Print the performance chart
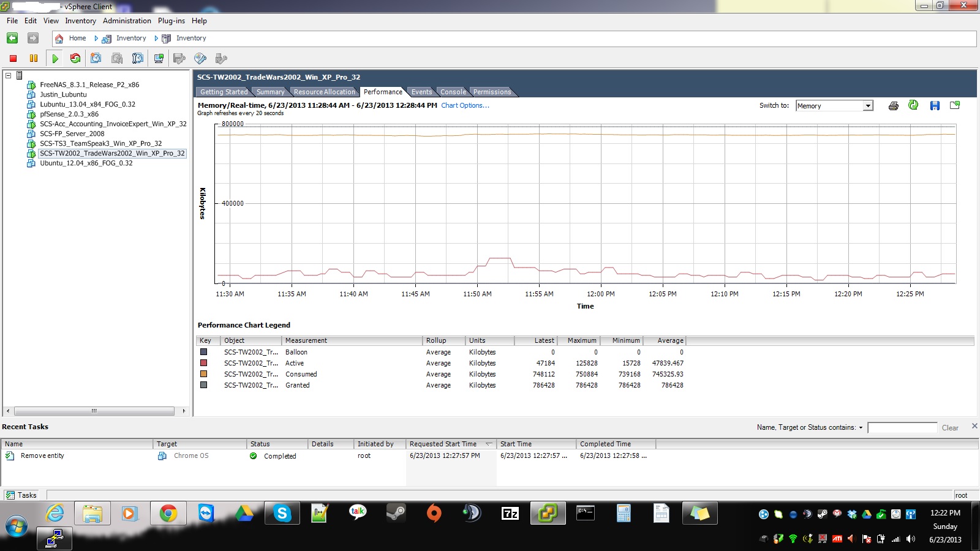This screenshot has height=551, width=980. point(892,105)
